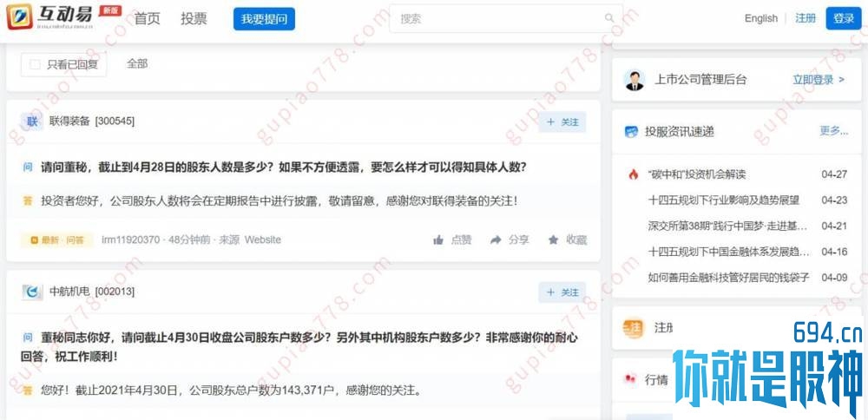Click the hot flame icon beside 碳中和

[634, 174]
